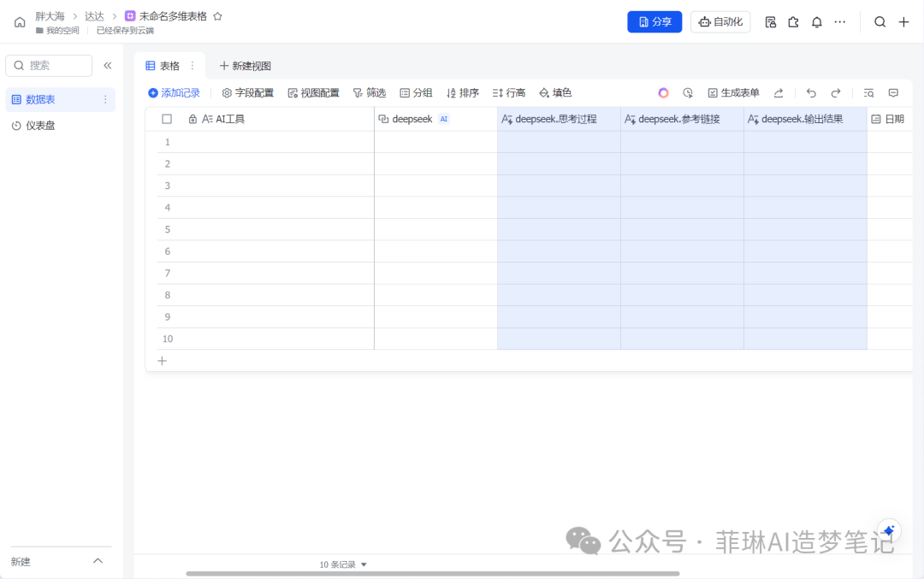
Task: Select row number 10
Action: coord(168,339)
